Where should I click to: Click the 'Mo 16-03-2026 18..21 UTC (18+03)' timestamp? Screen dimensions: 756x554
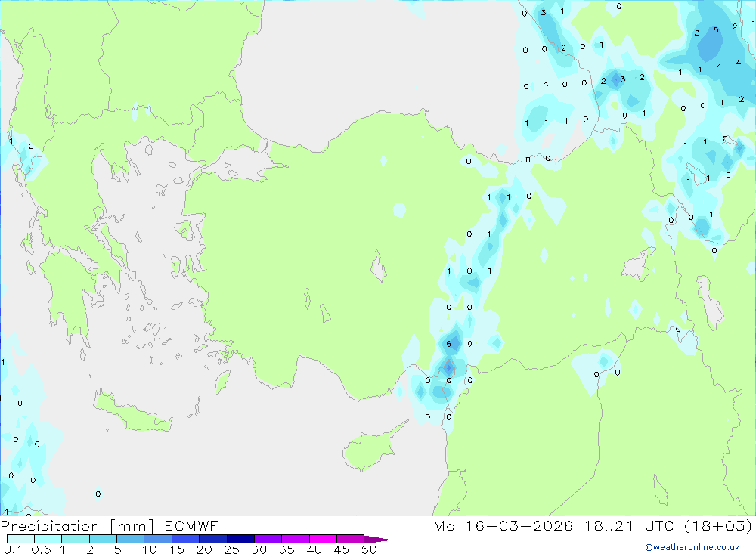(593, 526)
